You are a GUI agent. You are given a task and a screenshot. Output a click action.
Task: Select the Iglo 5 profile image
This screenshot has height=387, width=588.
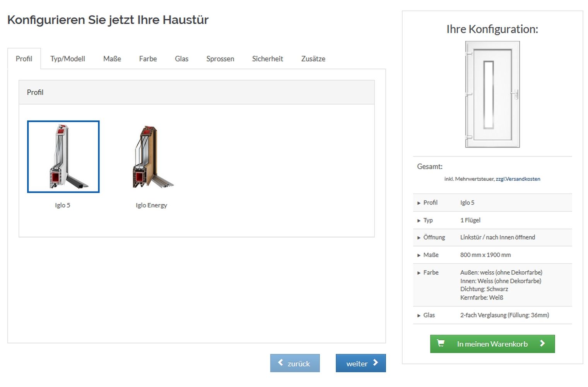pyautogui.click(x=63, y=156)
